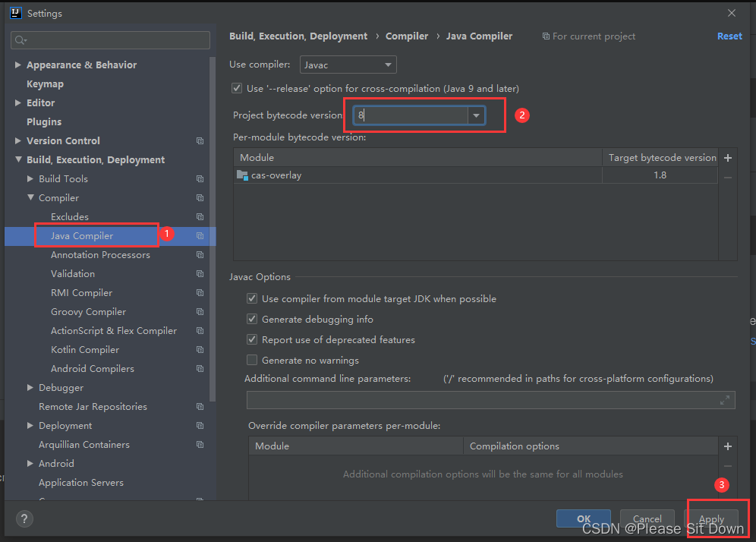Open the Project bytecode version dropdown arrow
Image resolution: width=756 pixels, height=542 pixels.
tap(477, 115)
